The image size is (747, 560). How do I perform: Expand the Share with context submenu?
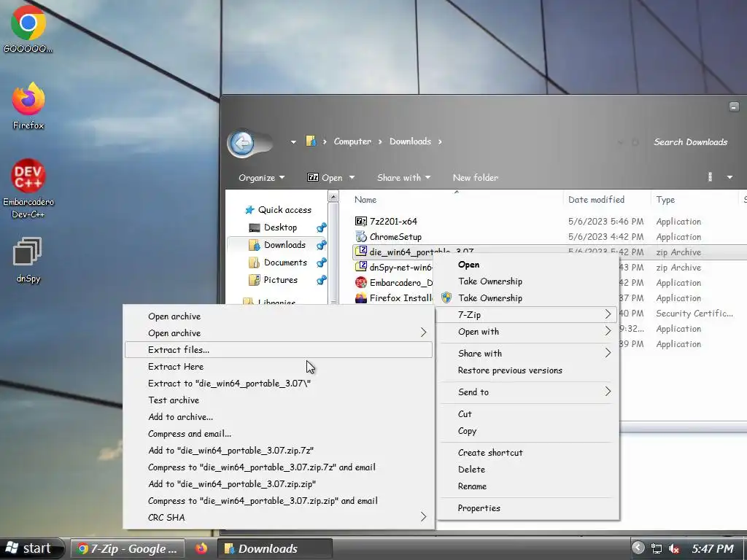click(x=527, y=354)
